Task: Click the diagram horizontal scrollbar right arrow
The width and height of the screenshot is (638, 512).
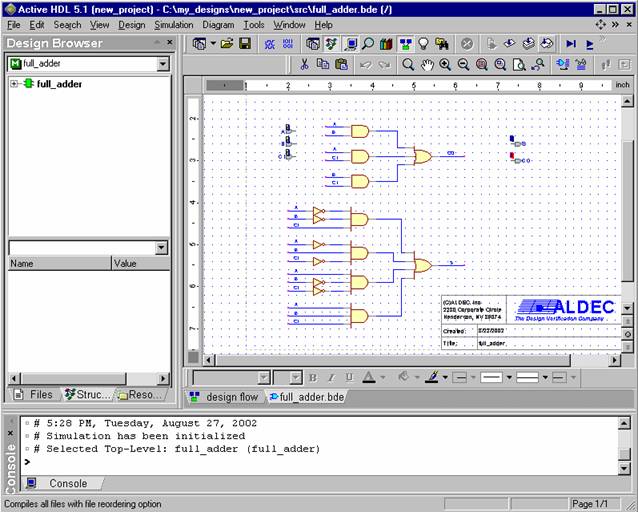Action: (615, 360)
